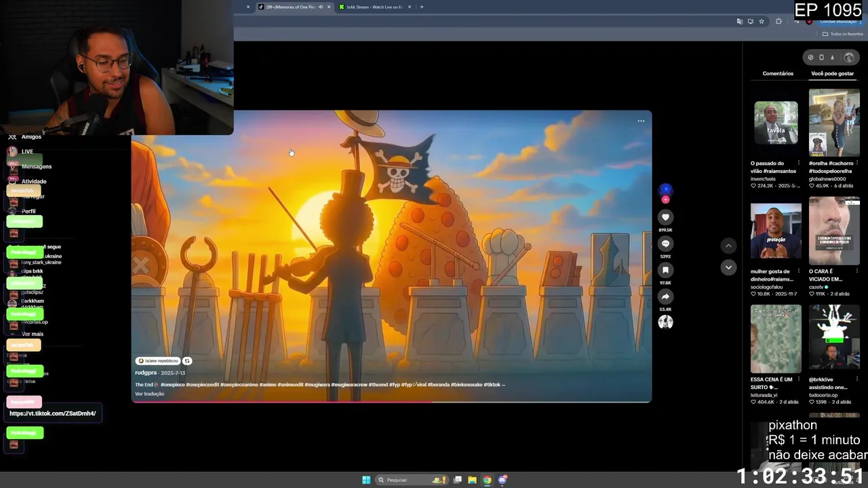Viewport: 868px width, 488px height.
Task: Switch to the Você pode gostar tab
Action: coord(832,73)
